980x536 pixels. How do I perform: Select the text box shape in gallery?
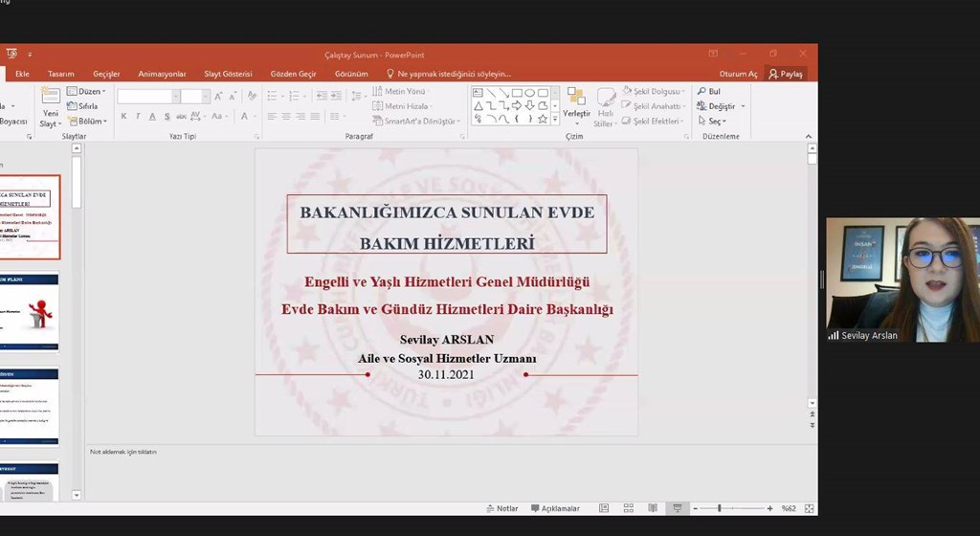(479, 93)
